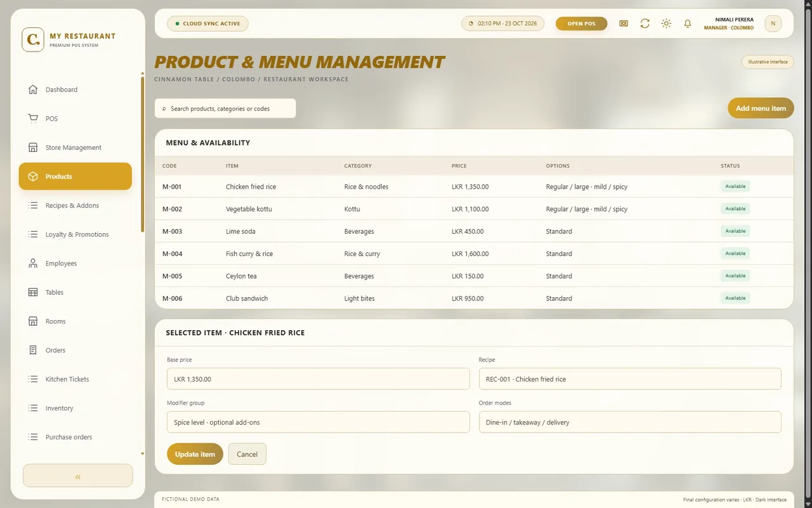The width and height of the screenshot is (812, 508).
Task: Select the Vegetable kottu row
Action: (474, 209)
